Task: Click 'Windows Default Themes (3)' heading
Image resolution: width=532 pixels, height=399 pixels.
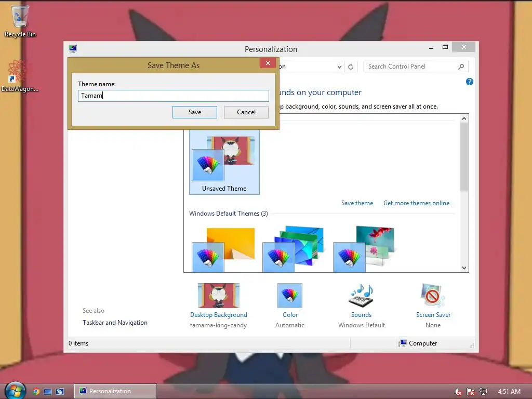Action: (x=229, y=214)
